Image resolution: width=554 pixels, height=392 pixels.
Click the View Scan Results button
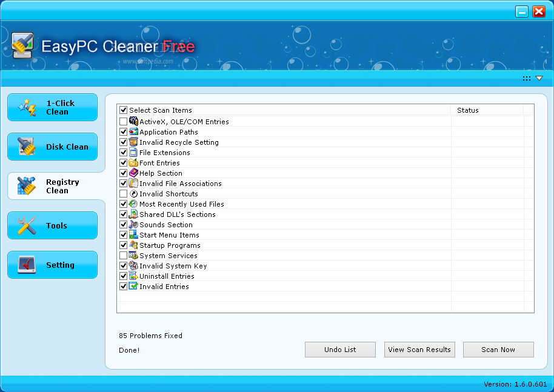(419, 349)
